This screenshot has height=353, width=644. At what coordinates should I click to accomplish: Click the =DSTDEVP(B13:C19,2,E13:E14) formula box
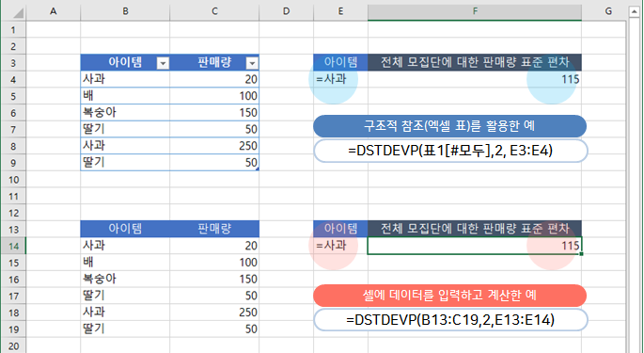pos(450,320)
